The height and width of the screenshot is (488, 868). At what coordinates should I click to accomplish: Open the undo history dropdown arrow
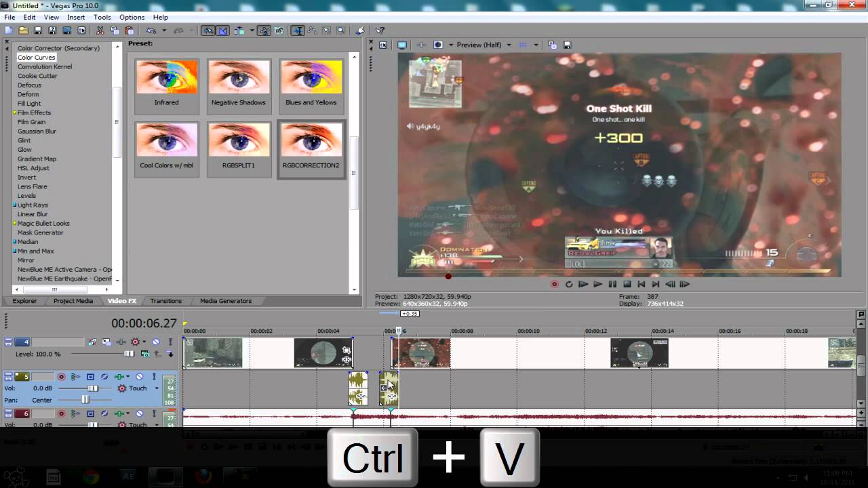tap(164, 30)
